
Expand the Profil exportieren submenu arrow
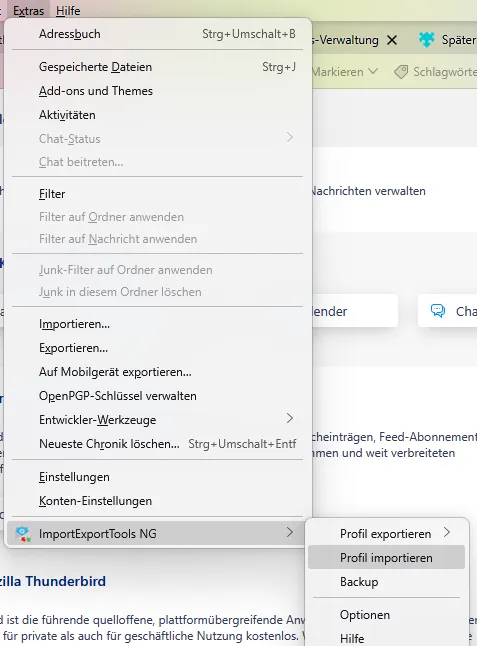coord(447,533)
